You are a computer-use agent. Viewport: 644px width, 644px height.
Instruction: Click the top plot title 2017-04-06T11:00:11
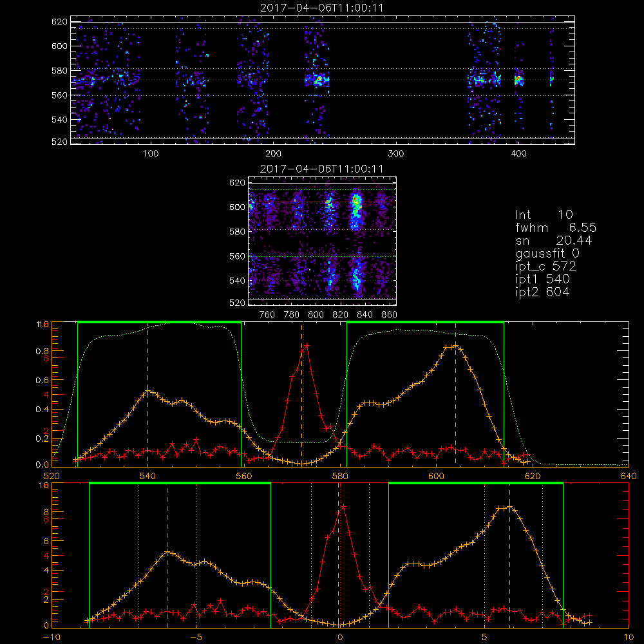(x=322, y=7)
